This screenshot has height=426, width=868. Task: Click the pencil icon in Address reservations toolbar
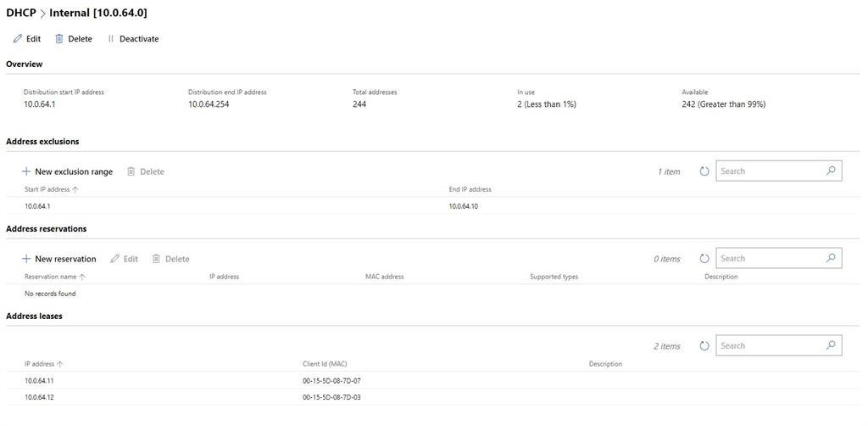click(x=114, y=259)
